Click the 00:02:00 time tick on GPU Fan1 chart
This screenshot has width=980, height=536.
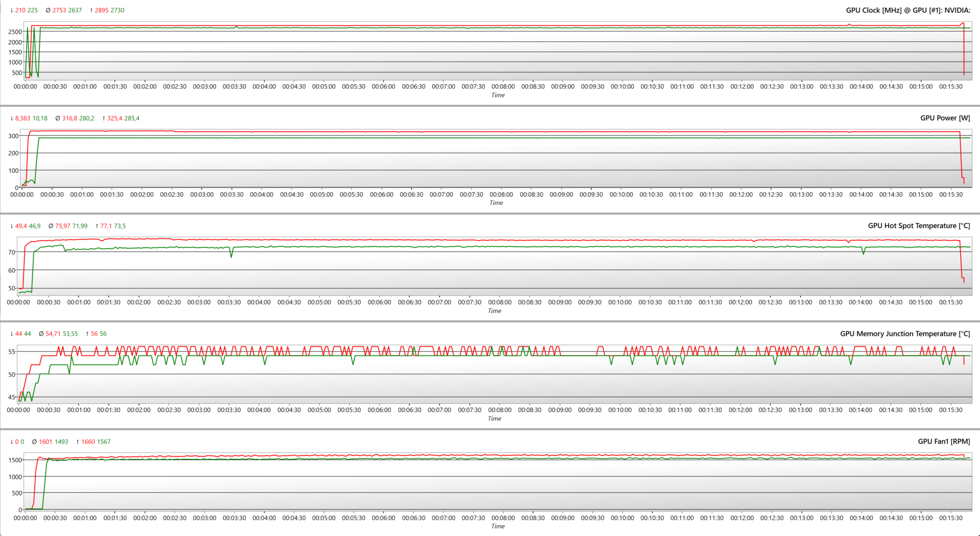[145, 518]
